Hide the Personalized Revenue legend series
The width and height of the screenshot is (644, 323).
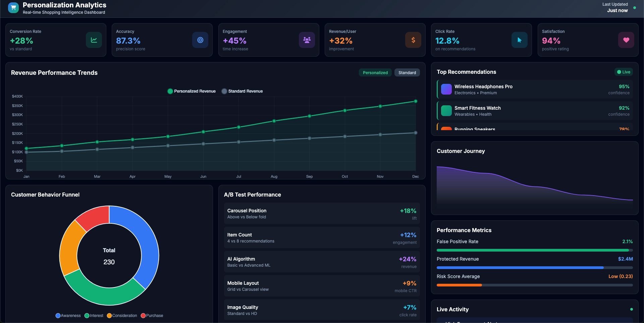click(191, 91)
